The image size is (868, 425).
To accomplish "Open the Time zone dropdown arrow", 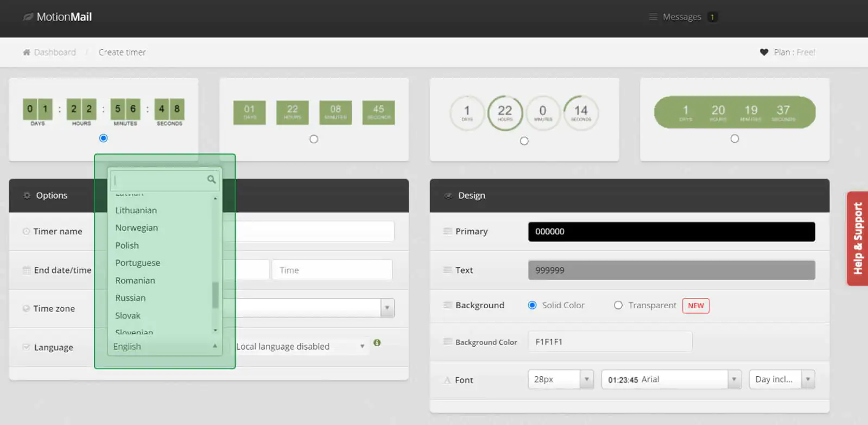I will point(387,308).
